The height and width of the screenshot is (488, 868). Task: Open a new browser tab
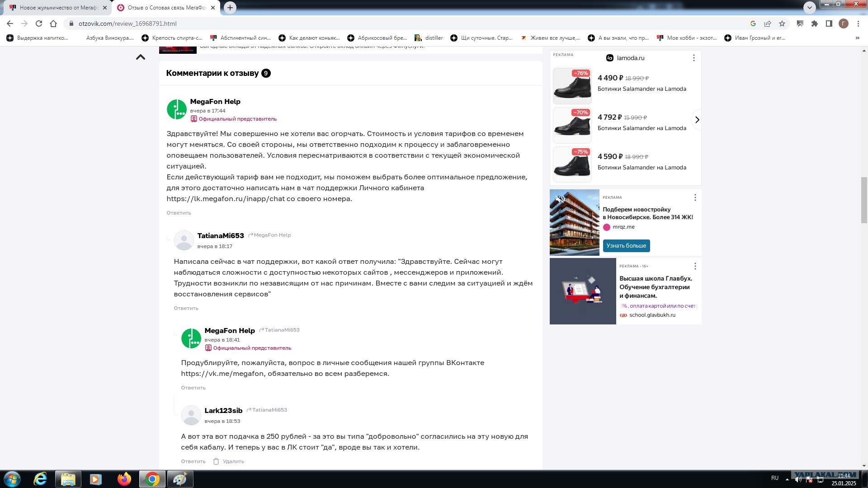coord(230,8)
